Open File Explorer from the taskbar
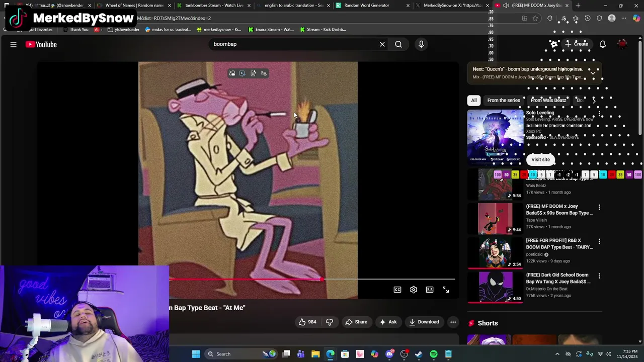644x362 pixels. 315,354
